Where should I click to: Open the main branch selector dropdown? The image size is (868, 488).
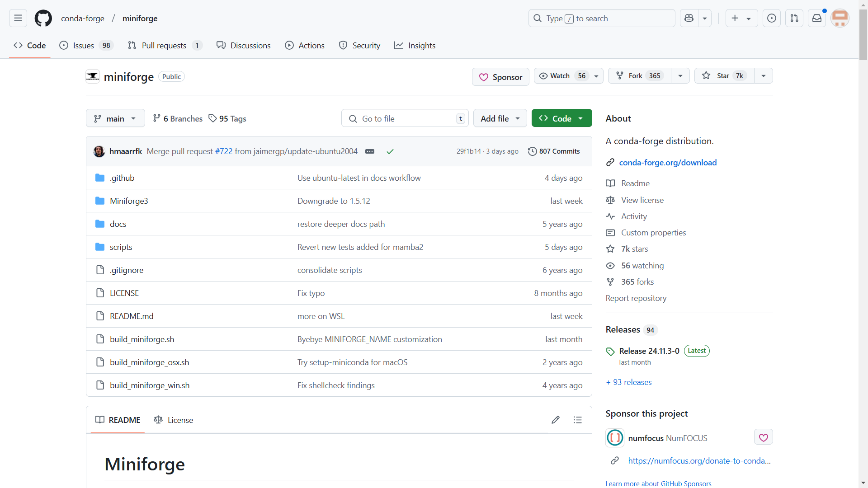tap(115, 118)
